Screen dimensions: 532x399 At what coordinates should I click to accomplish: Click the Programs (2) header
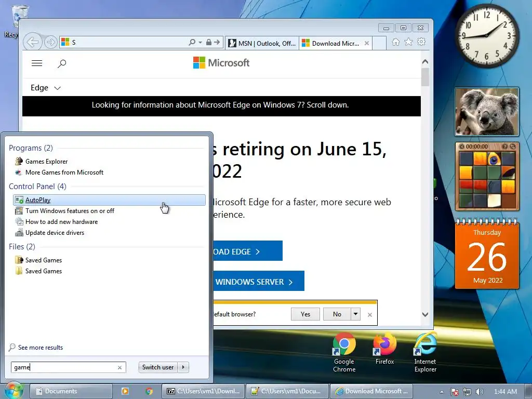coord(31,148)
